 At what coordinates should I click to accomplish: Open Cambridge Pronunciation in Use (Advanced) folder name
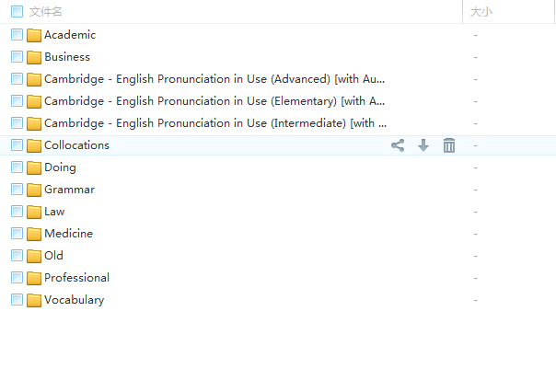pos(214,79)
